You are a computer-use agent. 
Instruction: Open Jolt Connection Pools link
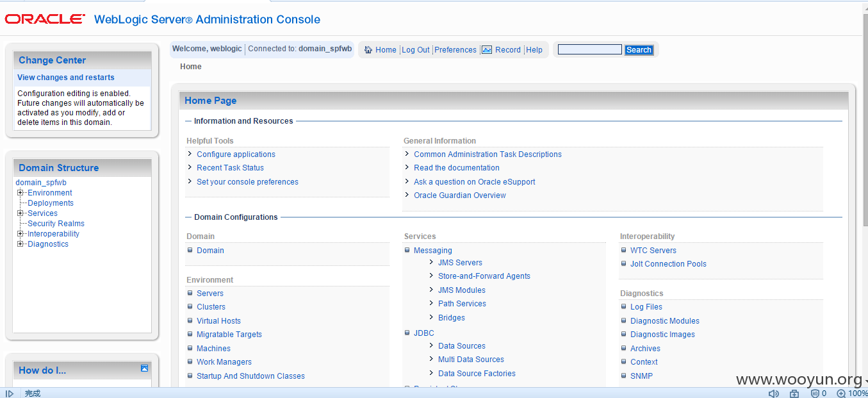(x=668, y=264)
